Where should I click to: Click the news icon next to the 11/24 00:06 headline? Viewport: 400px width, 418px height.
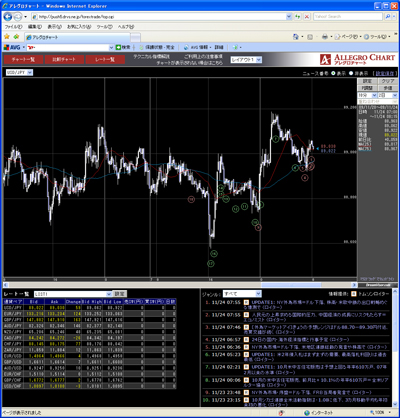click(x=246, y=380)
